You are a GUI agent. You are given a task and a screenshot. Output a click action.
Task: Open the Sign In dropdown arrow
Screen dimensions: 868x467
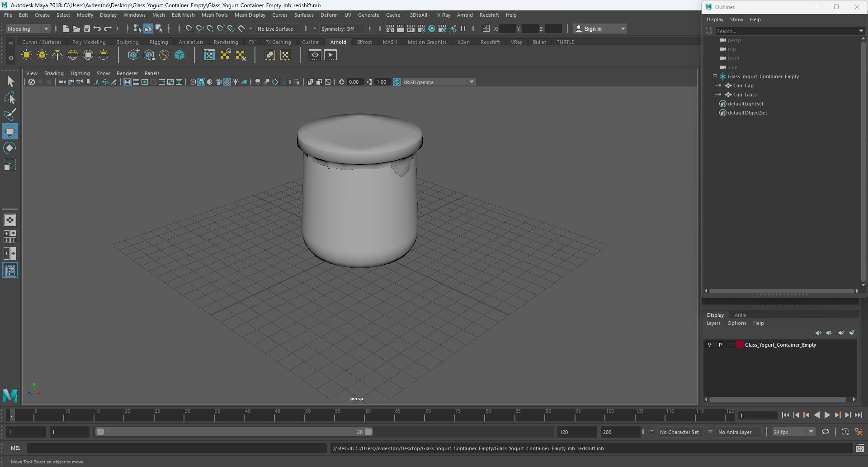tap(623, 29)
